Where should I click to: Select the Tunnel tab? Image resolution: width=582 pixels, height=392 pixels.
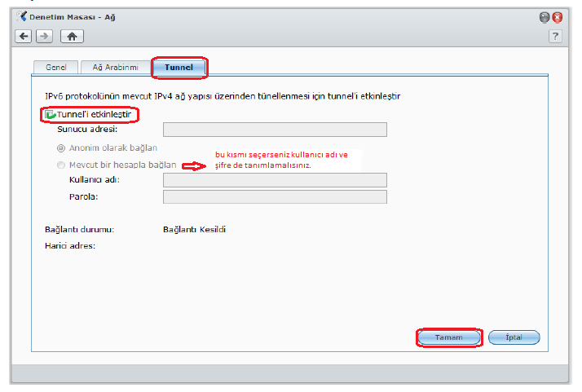coord(179,68)
